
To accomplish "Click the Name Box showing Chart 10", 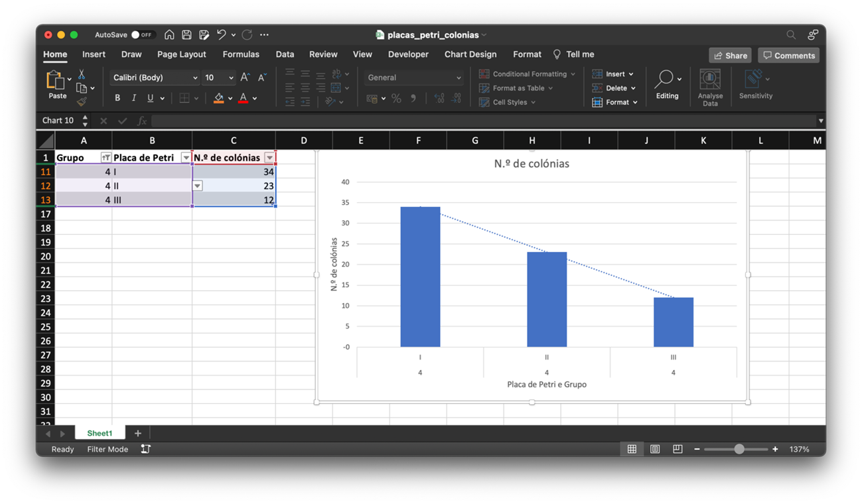I will 58,121.
